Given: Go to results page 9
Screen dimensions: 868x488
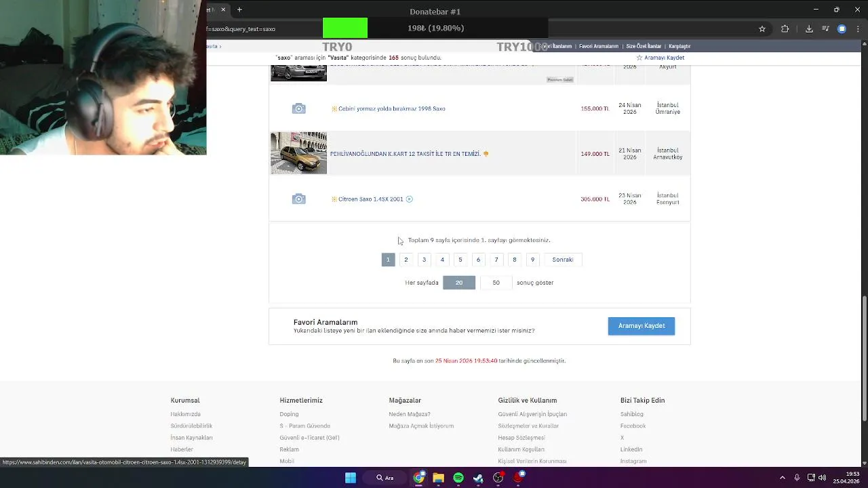Looking at the screenshot, I should pyautogui.click(x=532, y=260).
